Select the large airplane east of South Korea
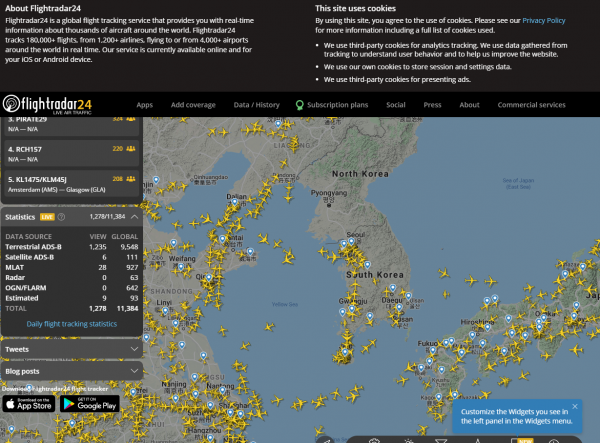The image size is (600, 443). 444,273
